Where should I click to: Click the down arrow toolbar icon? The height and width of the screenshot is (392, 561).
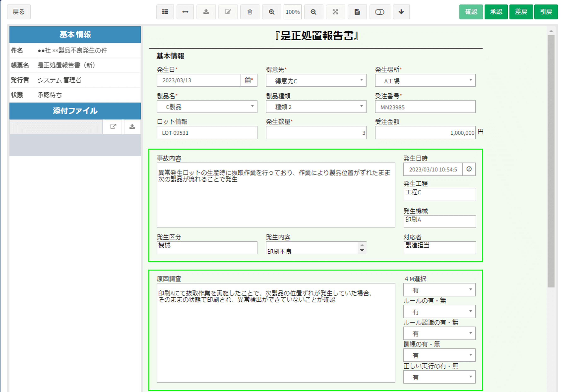(401, 12)
